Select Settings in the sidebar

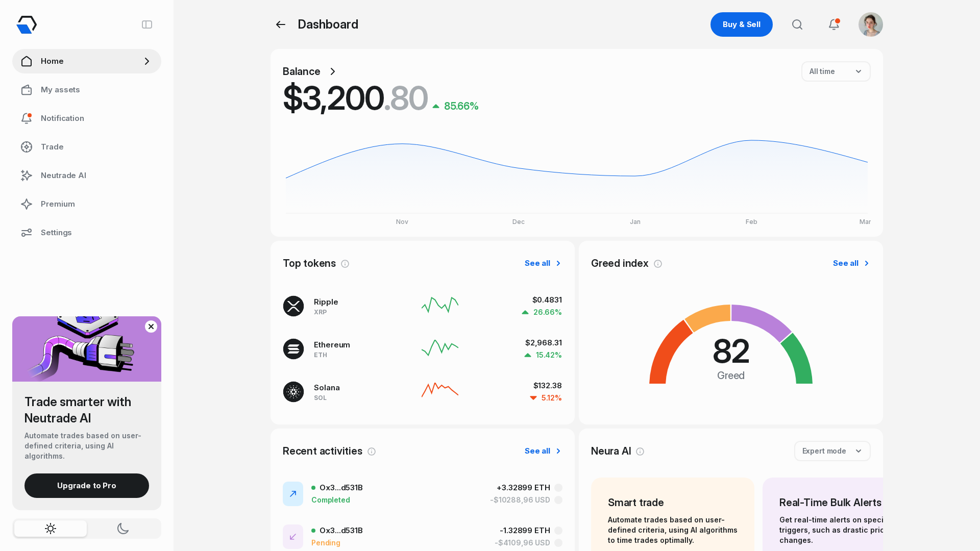click(56, 233)
